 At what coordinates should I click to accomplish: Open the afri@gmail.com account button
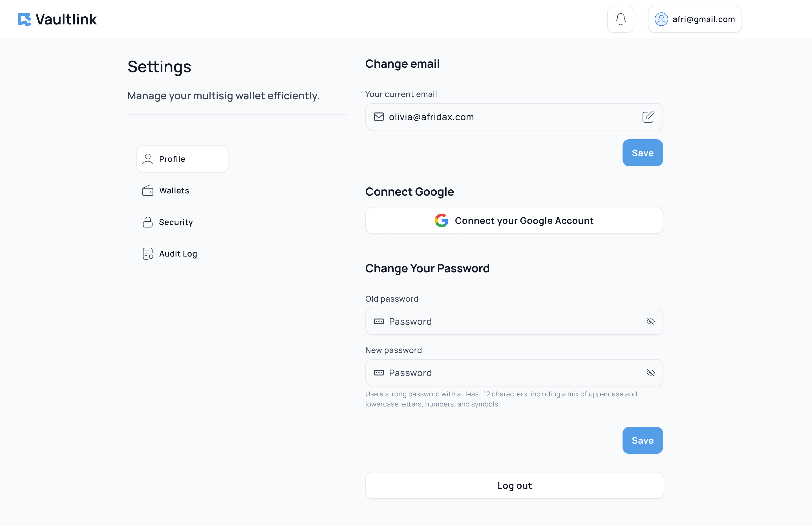click(x=695, y=19)
